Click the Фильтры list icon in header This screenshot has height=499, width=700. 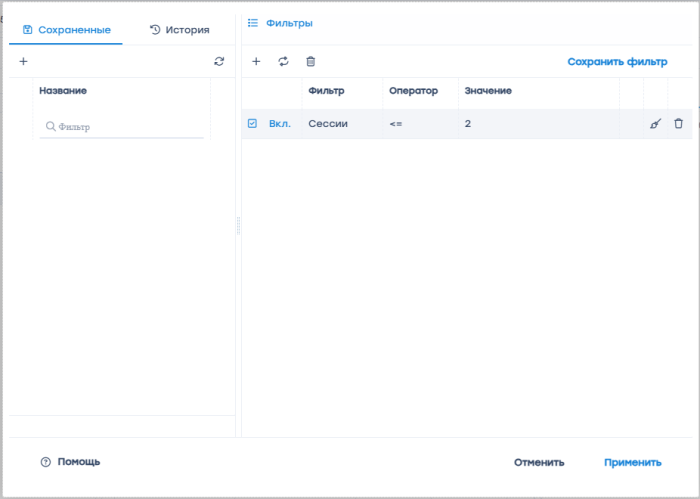pos(253,22)
